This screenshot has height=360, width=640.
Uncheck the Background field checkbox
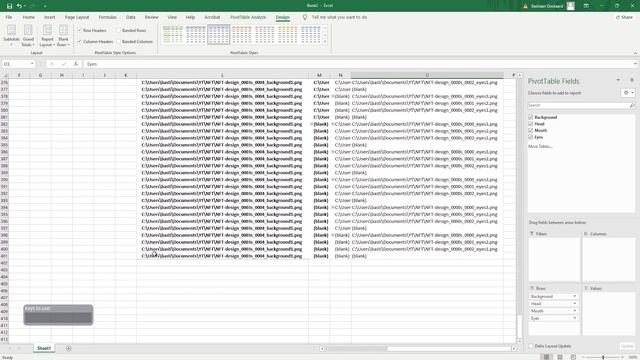[x=531, y=117]
